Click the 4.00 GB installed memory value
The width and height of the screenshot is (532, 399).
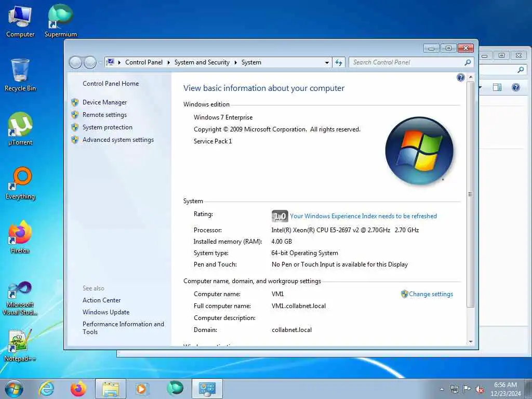tap(282, 242)
